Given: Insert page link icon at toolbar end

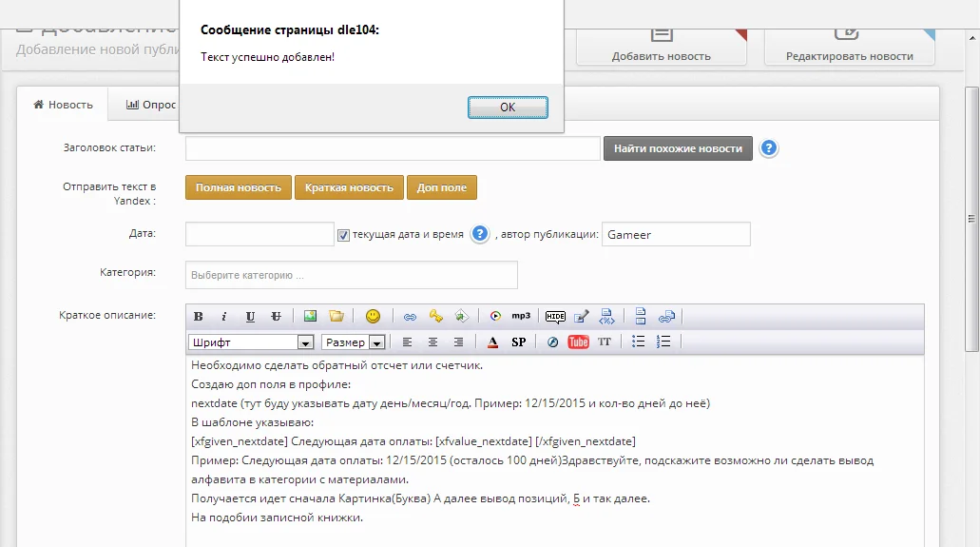Looking at the screenshot, I should [666, 317].
